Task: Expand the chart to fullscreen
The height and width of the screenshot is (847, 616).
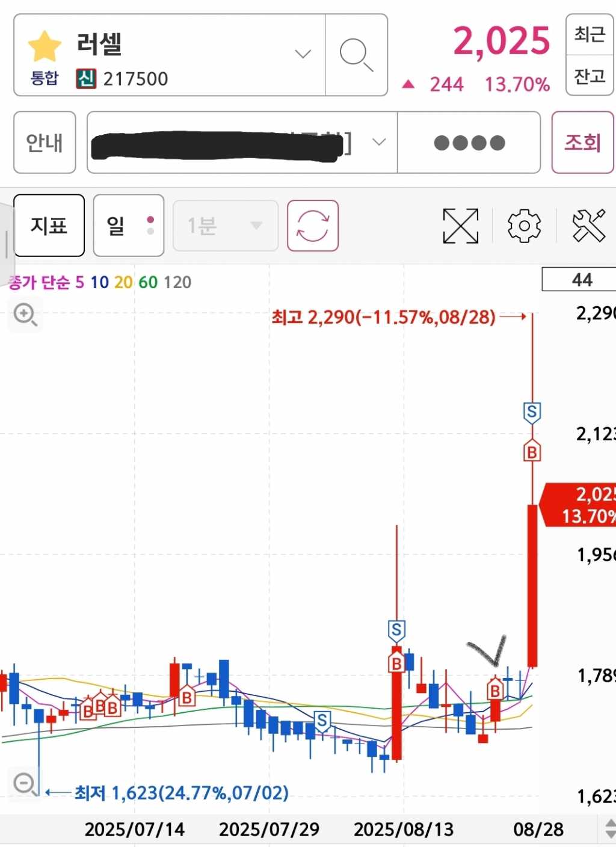Action: (x=460, y=226)
